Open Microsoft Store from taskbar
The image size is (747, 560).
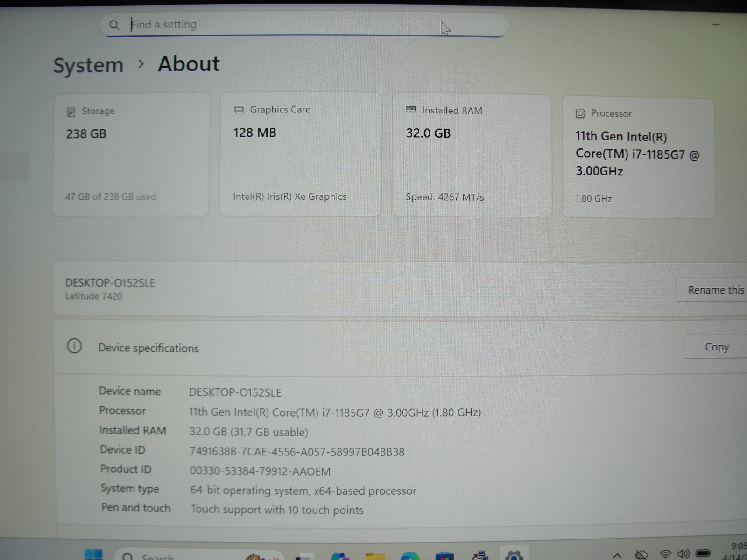point(444,555)
